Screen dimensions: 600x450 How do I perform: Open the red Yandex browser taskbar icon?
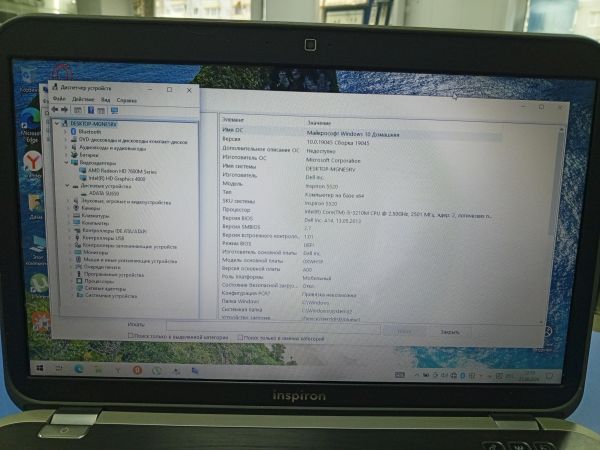coord(137,370)
